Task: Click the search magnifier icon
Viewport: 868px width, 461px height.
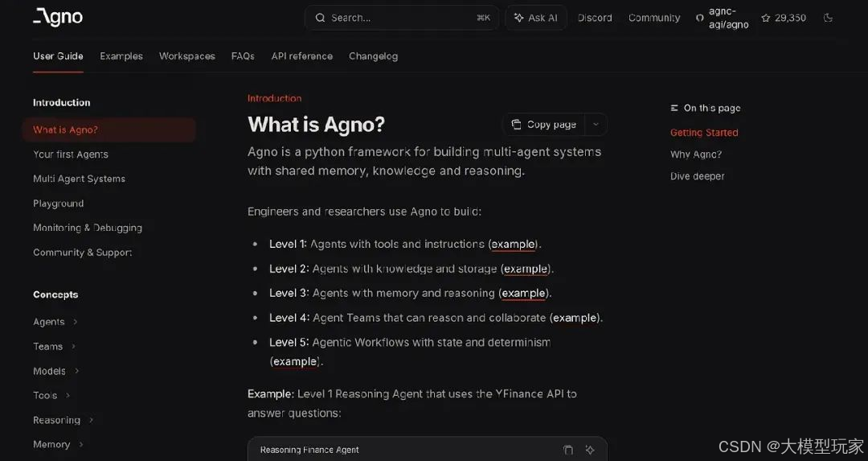Action: click(320, 18)
